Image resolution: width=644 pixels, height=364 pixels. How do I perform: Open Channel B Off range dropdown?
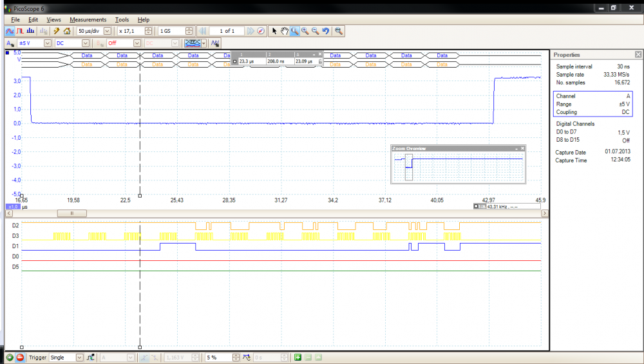click(137, 43)
